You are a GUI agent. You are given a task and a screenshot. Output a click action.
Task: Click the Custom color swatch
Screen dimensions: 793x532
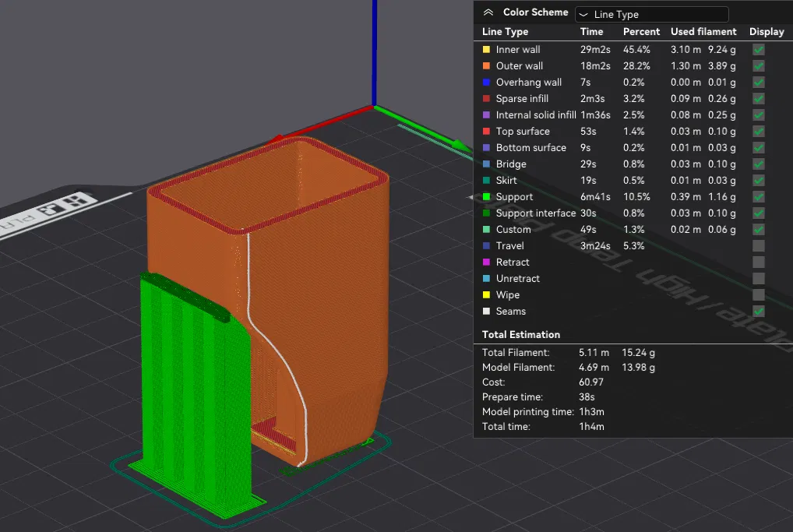click(x=487, y=229)
